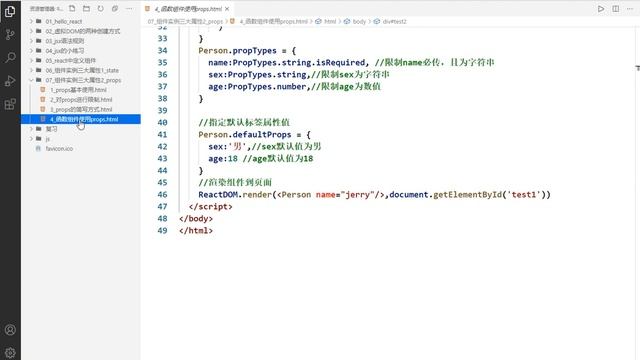Expand the 02_虚拟DOM folder chevron
Viewport: 640px width, 360px height.
point(31,31)
